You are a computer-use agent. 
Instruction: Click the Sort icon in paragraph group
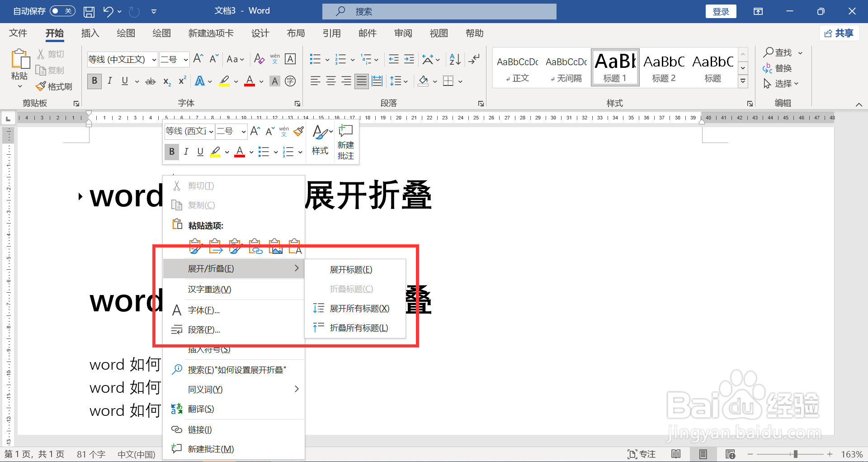point(455,59)
